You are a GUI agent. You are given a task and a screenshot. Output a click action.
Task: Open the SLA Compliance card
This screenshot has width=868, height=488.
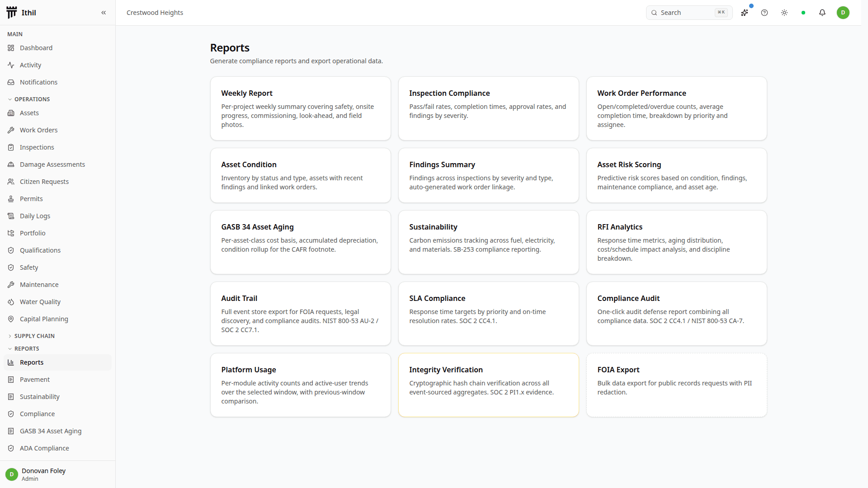point(489,314)
